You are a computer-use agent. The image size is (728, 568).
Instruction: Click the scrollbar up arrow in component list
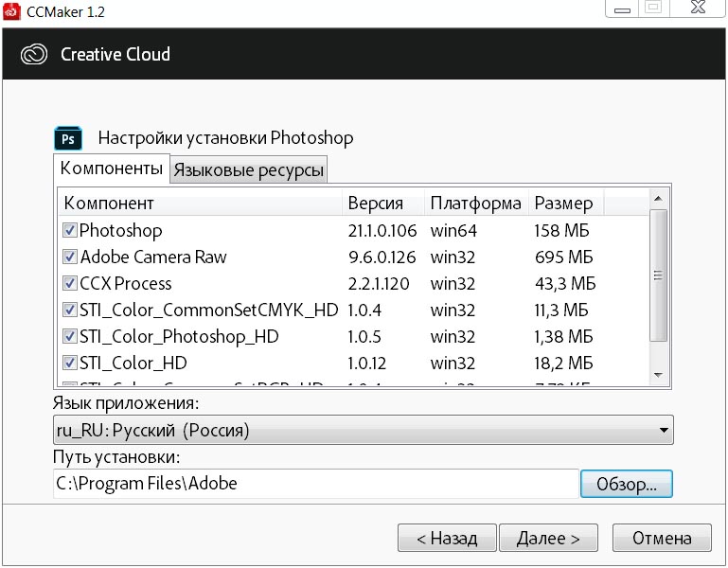658,199
